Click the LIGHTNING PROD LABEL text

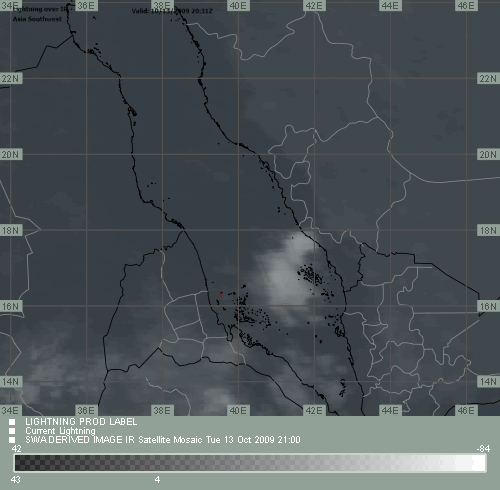(81, 422)
